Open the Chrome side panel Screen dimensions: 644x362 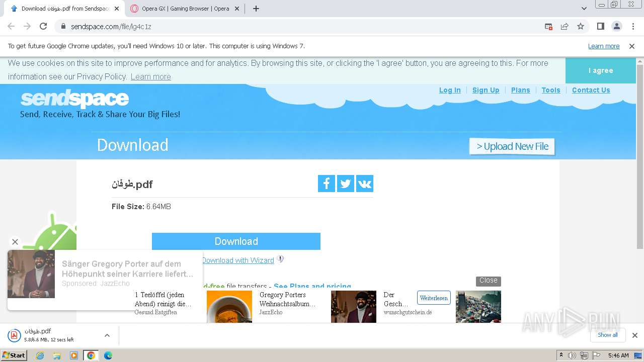(x=600, y=26)
